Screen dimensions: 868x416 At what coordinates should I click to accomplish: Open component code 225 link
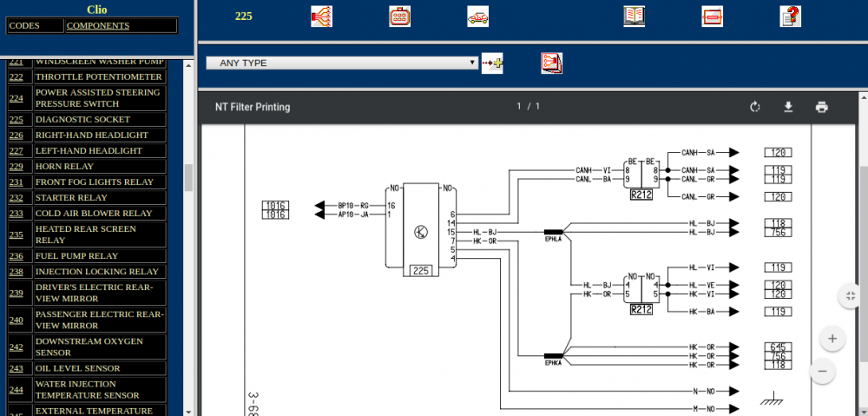click(16, 120)
